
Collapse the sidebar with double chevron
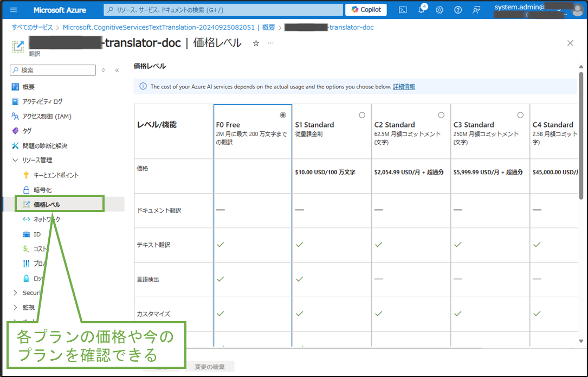pyautogui.click(x=117, y=70)
